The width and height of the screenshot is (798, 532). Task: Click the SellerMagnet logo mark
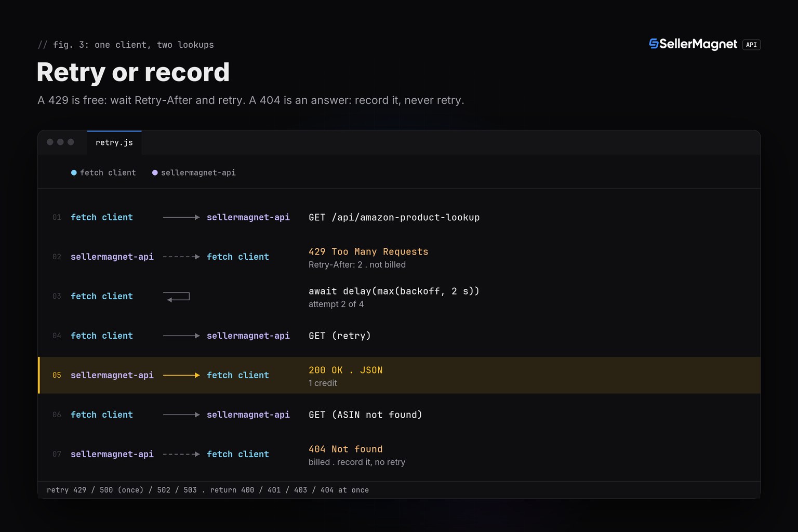click(654, 44)
